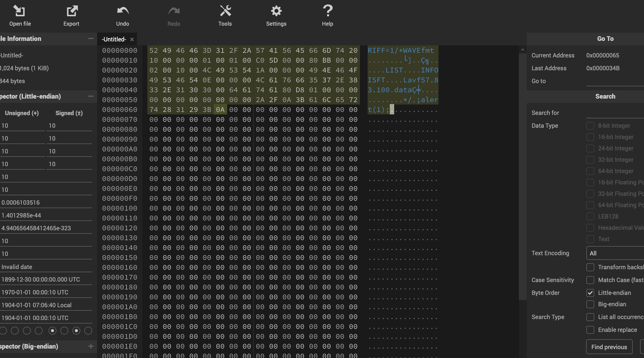Image resolution: width=644 pixels, height=358 pixels.
Task: Check the Hexadecimal Value search option
Action: (591, 228)
